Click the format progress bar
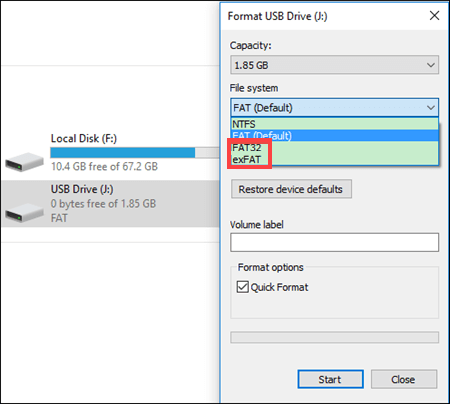The width and height of the screenshot is (450, 404). [334, 337]
